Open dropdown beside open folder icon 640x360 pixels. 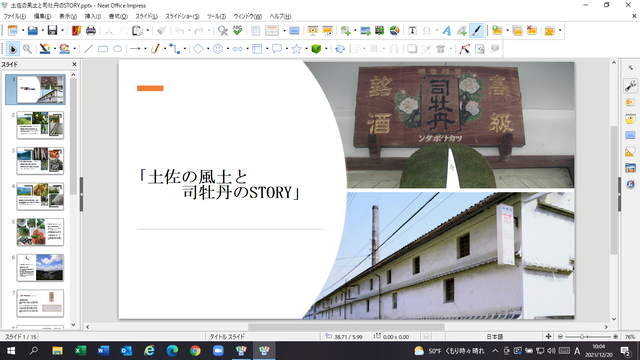click(42, 31)
